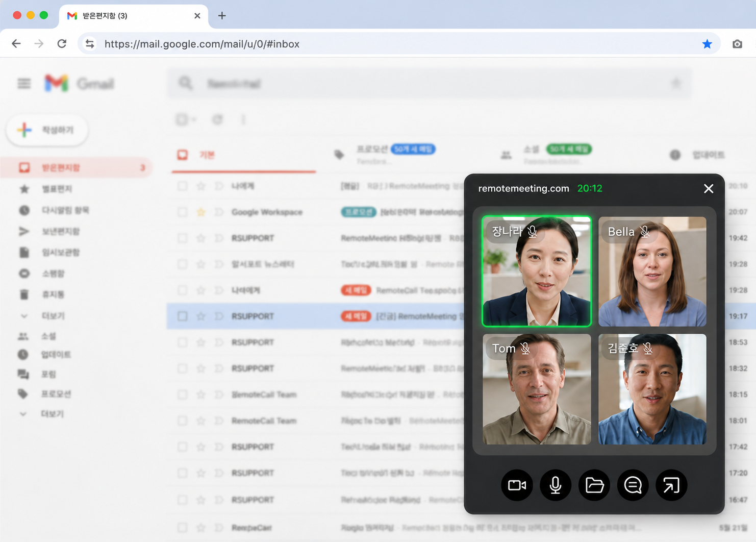Screen dimensions: 756x542
Task: Select the 받은편지함 (3) browser tab
Action: tap(134, 16)
